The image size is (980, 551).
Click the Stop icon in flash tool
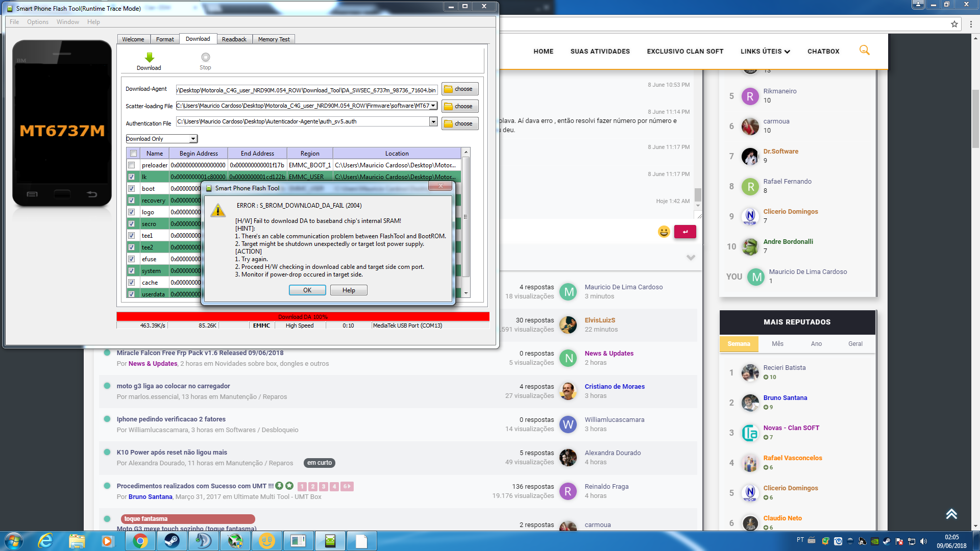[205, 57]
